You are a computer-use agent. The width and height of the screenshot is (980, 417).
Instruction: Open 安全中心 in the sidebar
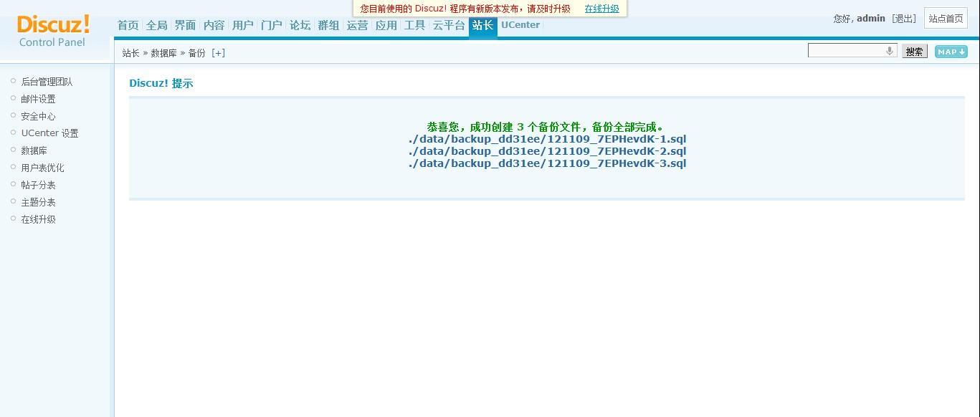[37, 115]
